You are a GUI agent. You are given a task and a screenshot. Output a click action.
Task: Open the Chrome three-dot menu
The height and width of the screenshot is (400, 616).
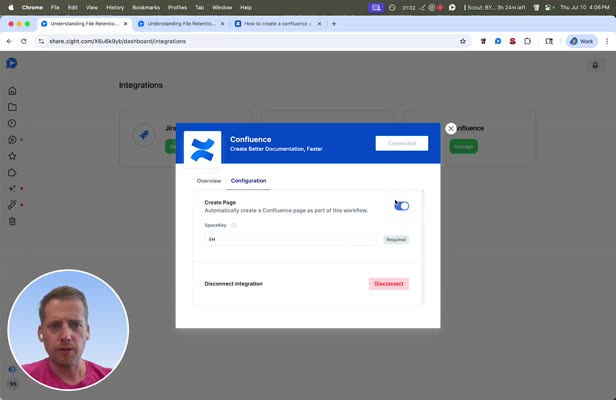[x=607, y=41]
